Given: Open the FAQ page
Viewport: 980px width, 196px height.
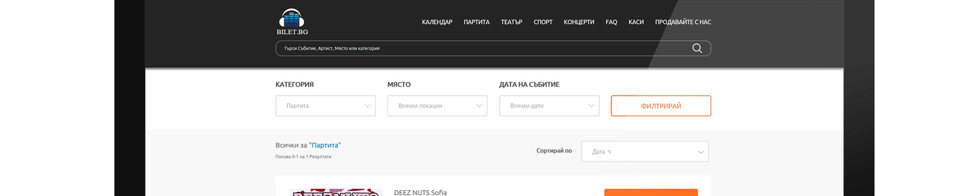Looking at the screenshot, I should (x=611, y=22).
